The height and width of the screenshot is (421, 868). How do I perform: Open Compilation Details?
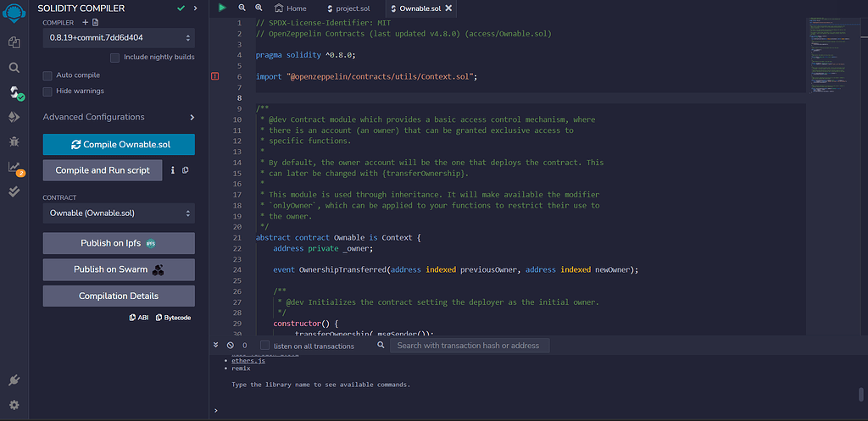(x=119, y=296)
